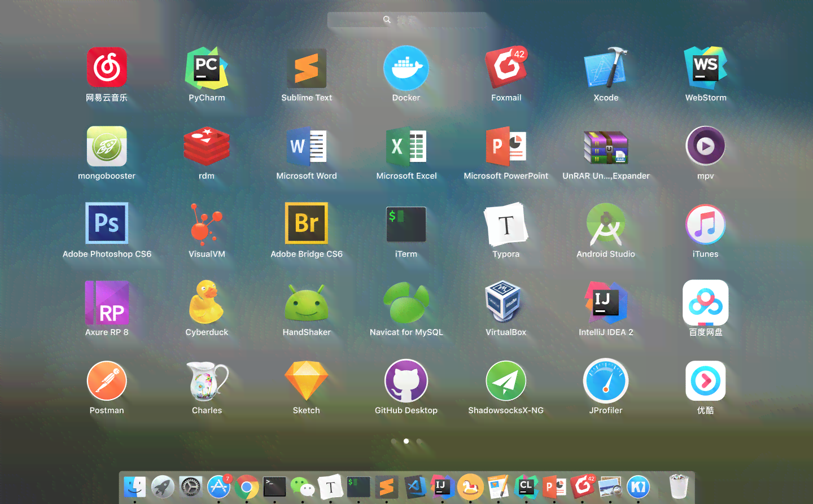813x504 pixels.
Task: Launch Android Studio
Action: tap(606, 225)
